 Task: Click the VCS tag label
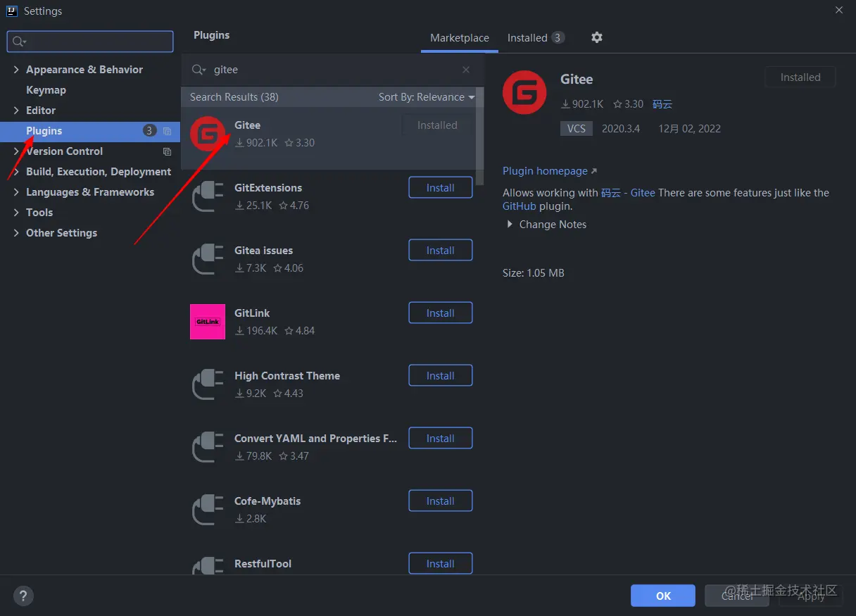pyautogui.click(x=577, y=129)
